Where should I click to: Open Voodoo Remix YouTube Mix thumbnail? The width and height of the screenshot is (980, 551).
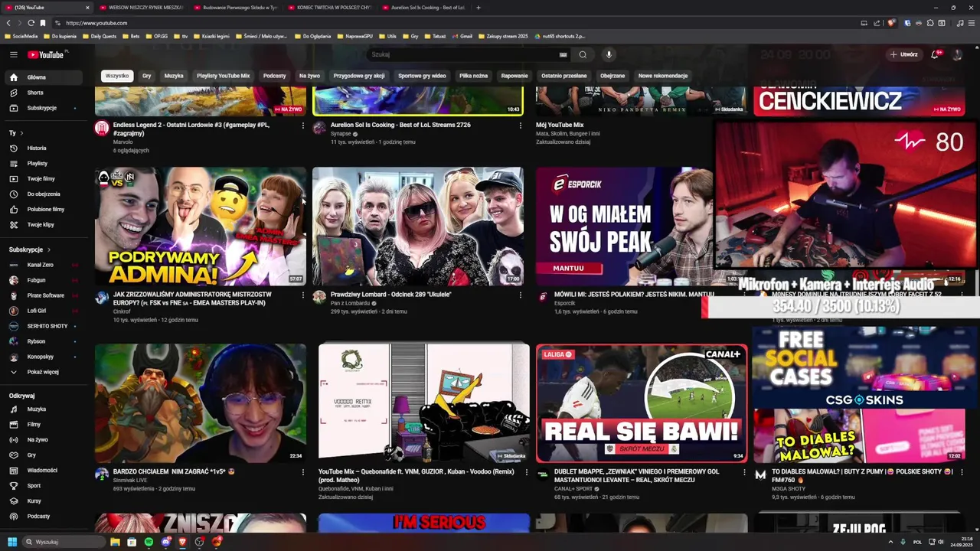point(424,403)
